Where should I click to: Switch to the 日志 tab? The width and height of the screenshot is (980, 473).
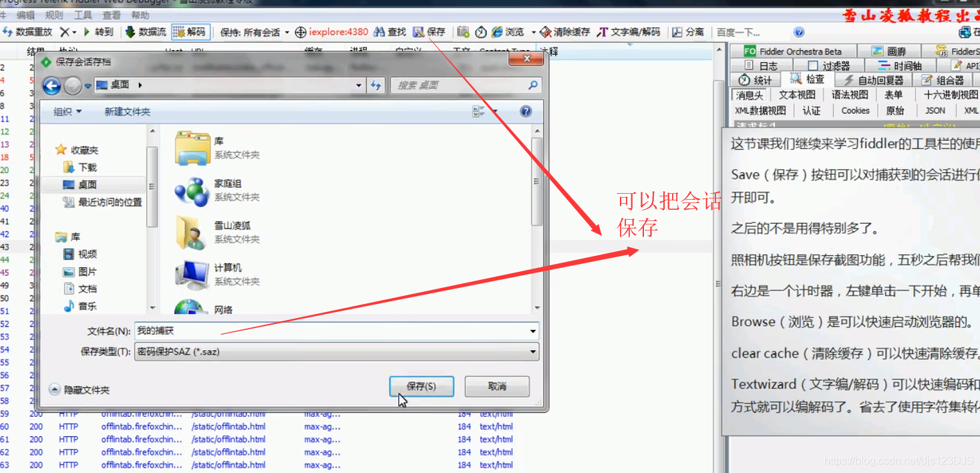pyautogui.click(x=761, y=65)
